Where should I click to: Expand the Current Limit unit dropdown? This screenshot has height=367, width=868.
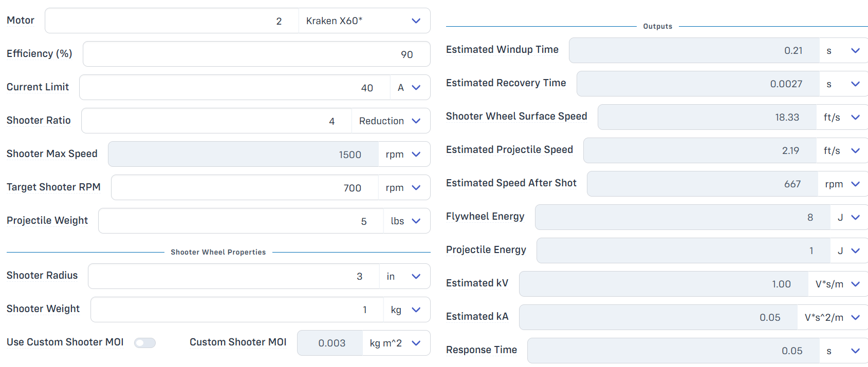tap(410, 87)
